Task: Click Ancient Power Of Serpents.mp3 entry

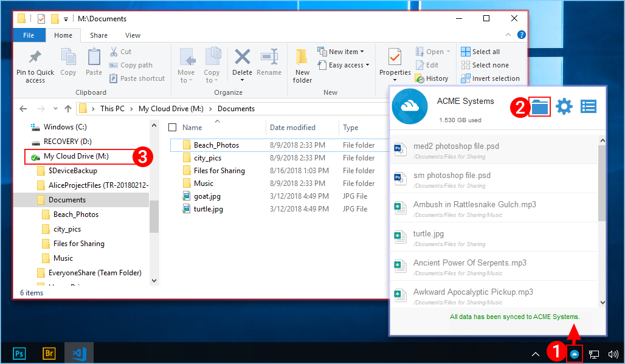Action: (x=494, y=267)
